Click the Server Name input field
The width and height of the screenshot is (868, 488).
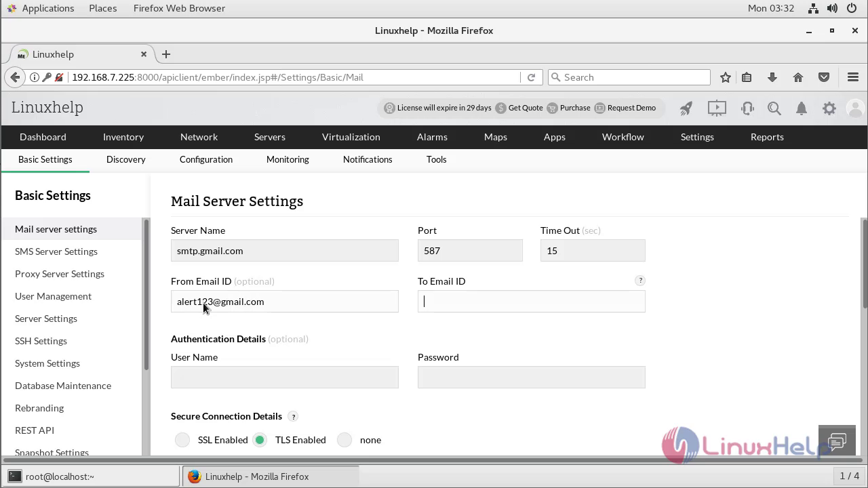click(x=285, y=251)
